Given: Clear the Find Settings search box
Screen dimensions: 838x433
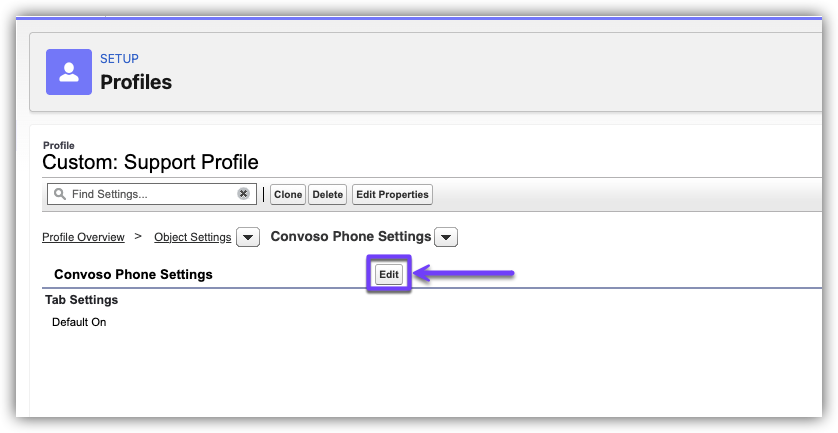Looking at the screenshot, I should 243,194.
